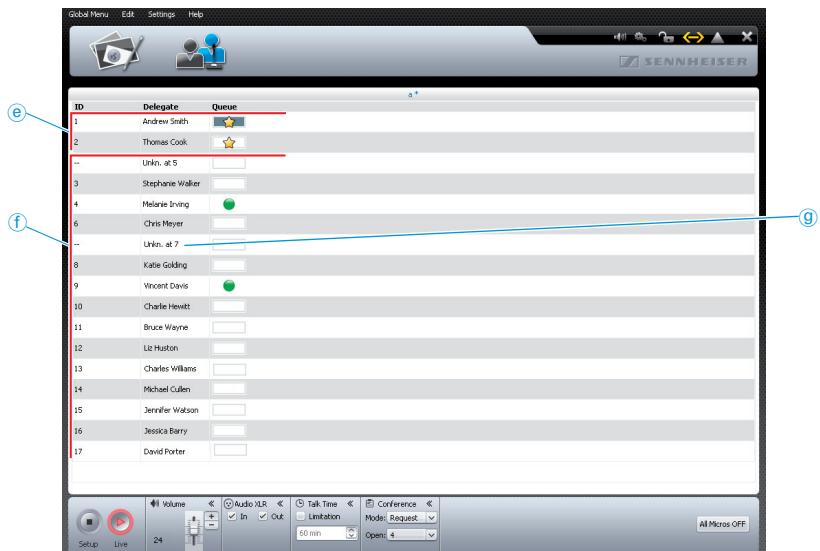The image size is (820, 551).
Task: Click Katie Golding's queue box
Action: [229, 265]
